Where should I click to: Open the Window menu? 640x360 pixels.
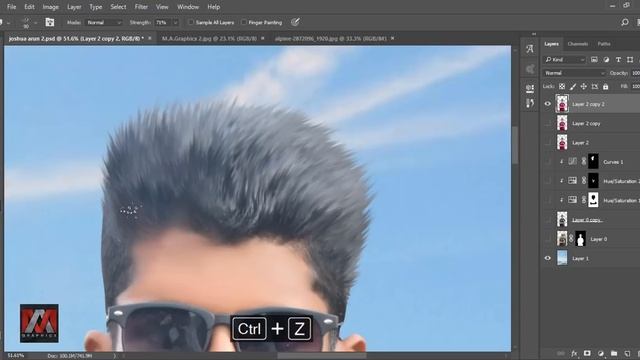click(x=188, y=7)
